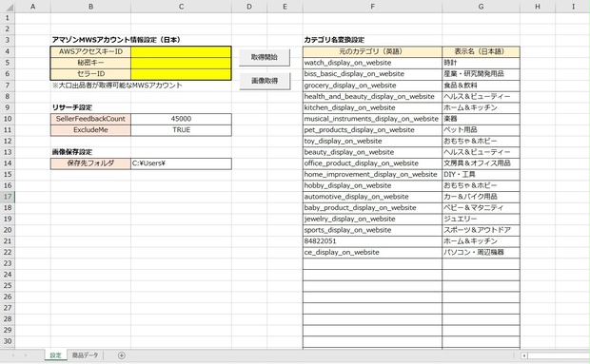Select the ペット用品 display name cell
The width and height of the screenshot is (590, 364).
481,130
